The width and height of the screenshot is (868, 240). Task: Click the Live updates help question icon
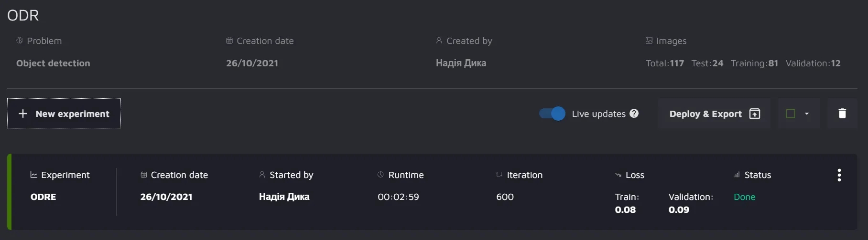click(x=634, y=114)
